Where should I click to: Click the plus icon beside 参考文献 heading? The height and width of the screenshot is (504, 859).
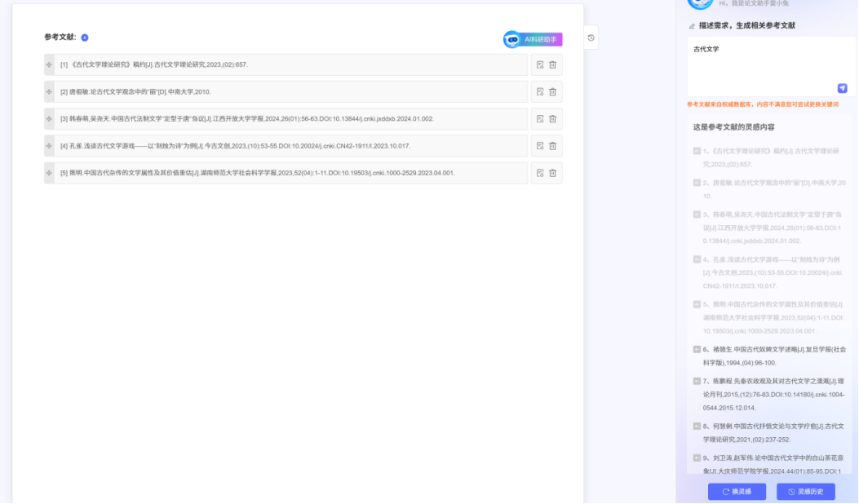click(x=85, y=38)
